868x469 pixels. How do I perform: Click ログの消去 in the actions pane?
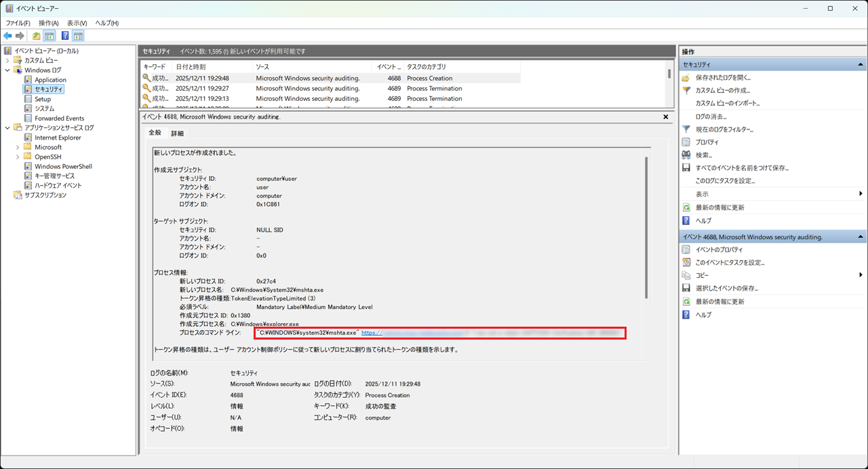[x=710, y=117]
